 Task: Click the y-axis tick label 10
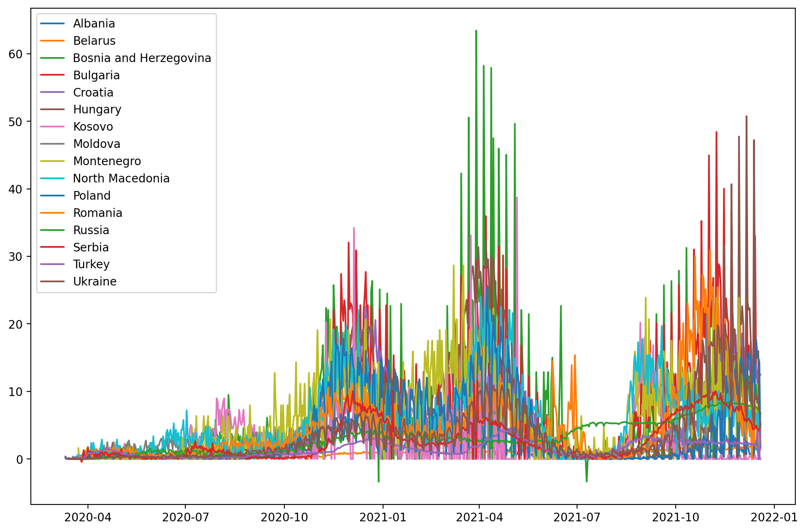pos(16,392)
